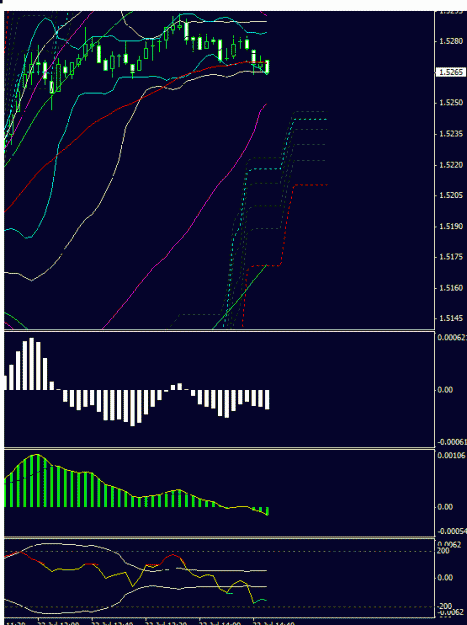
Task: Click the latest candlestick on the price chart
Action: click(267, 67)
